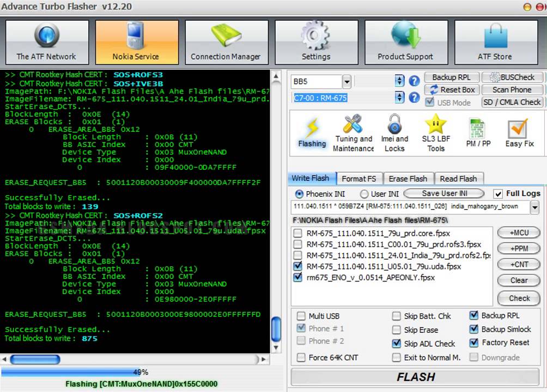Toggle the USB Mode checkbox
The width and height of the screenshot is (547, 392).
click(x=430, y=102)
